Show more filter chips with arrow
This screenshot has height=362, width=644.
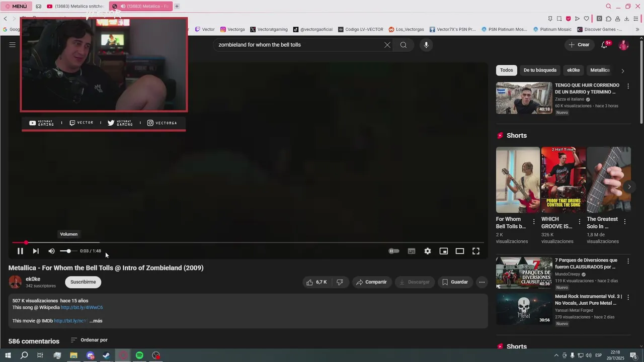(623, 71)
